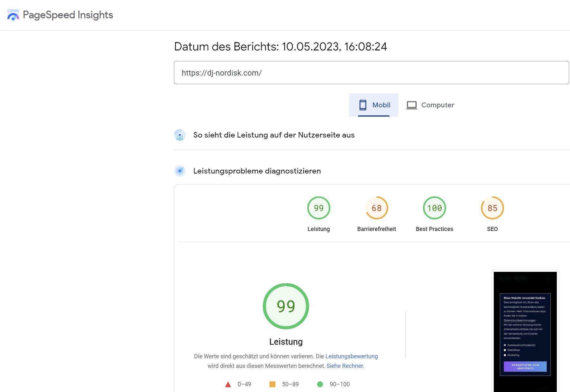This screenshot has height=392, width=570.
Task: Switch to the Computer tab
Action: click(x=430, y=105)
